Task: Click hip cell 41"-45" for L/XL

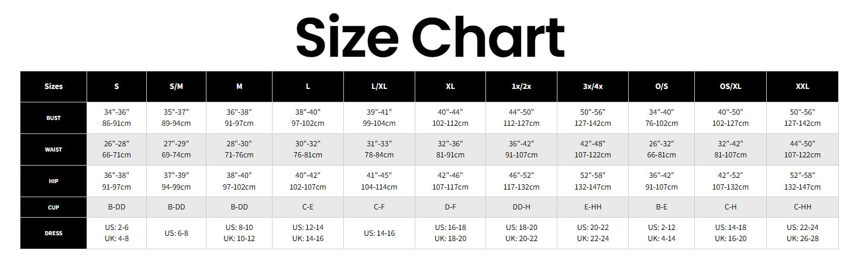Action: (x=379, y=181)
